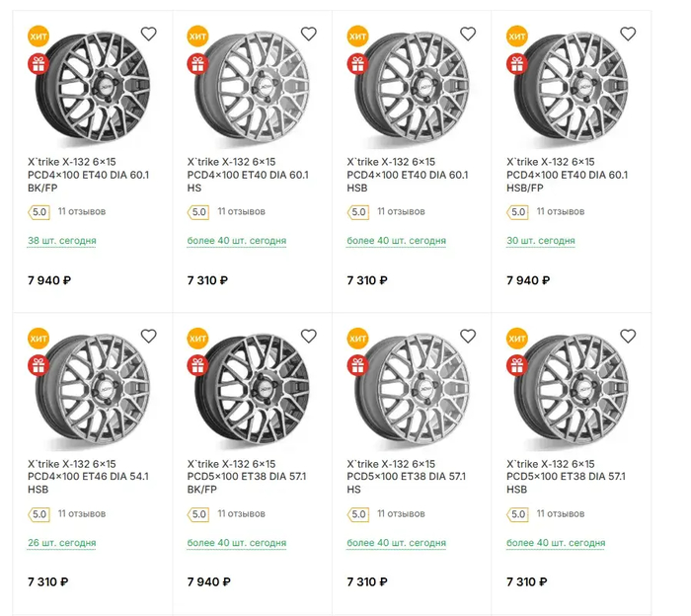Click ХИТ badge on ET46 DIA 54.1 card
The width and height of the screenshot is (691, 616).
(x=38, y=340)
